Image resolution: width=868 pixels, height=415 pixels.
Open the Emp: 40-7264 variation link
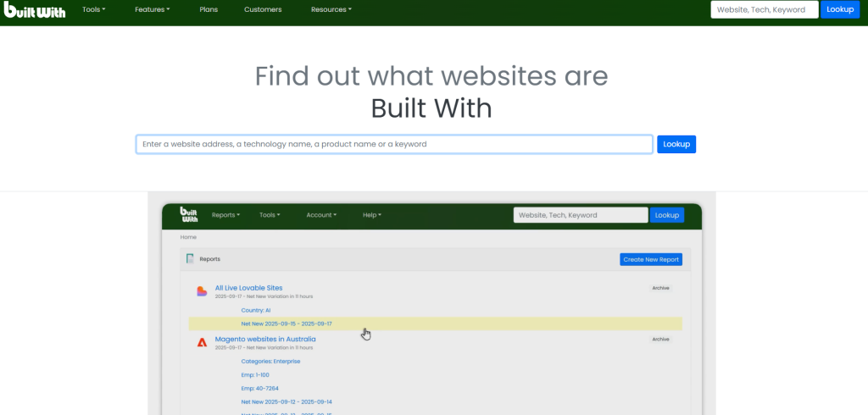click(x=259, y=389)
